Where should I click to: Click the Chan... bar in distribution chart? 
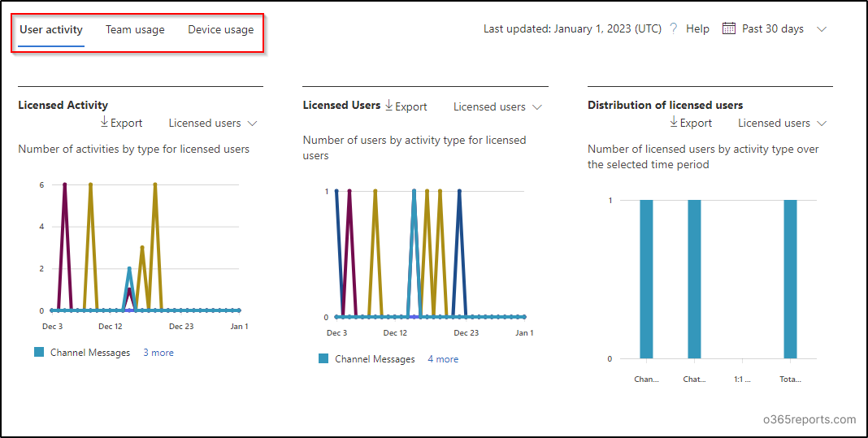pos(646,279)
